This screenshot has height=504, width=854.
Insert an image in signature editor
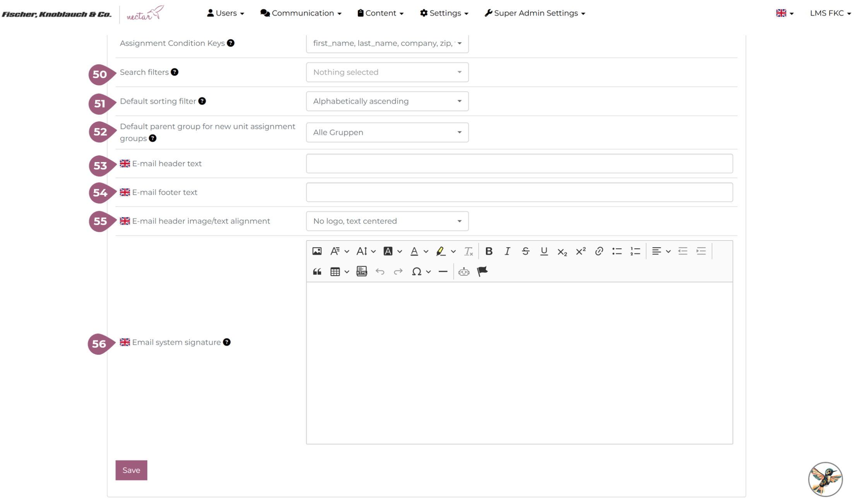coord(317,251)
